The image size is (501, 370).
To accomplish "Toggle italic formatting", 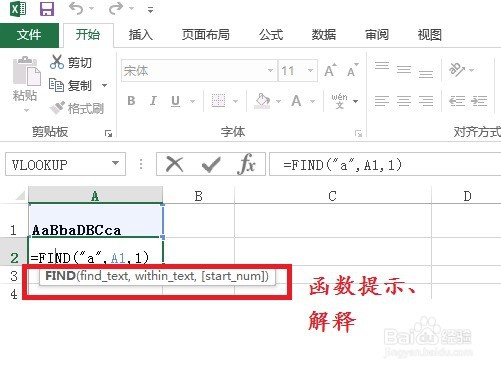I will [153, 101].
